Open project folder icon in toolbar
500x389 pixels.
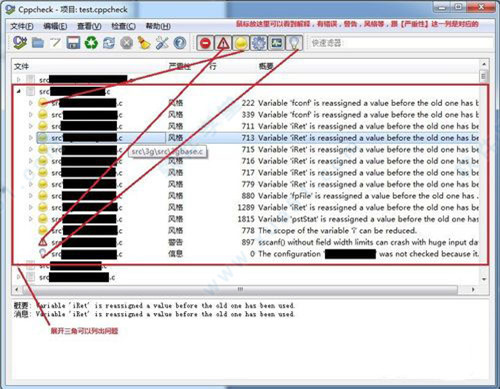(38, 43)
